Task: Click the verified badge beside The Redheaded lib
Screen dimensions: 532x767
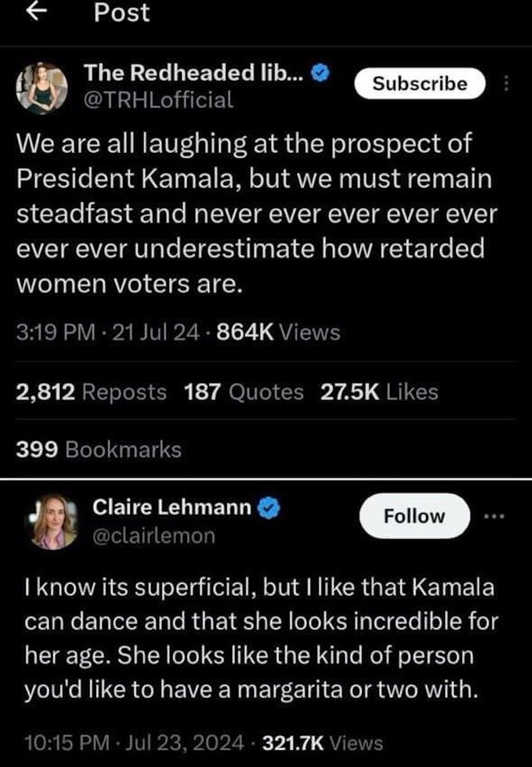Action: (x=320, y=73)
